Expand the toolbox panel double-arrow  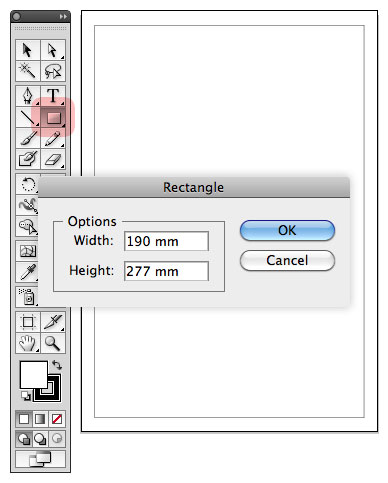(x=63, y=16)
